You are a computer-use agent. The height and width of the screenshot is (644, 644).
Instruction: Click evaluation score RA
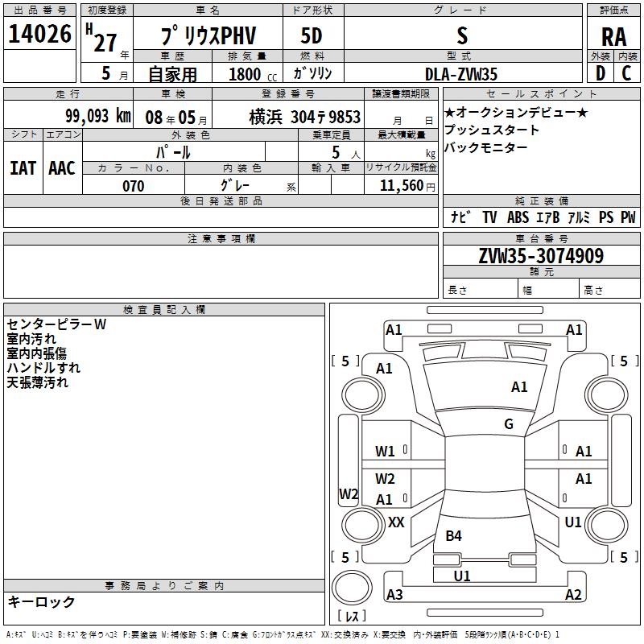pos(614,37)
